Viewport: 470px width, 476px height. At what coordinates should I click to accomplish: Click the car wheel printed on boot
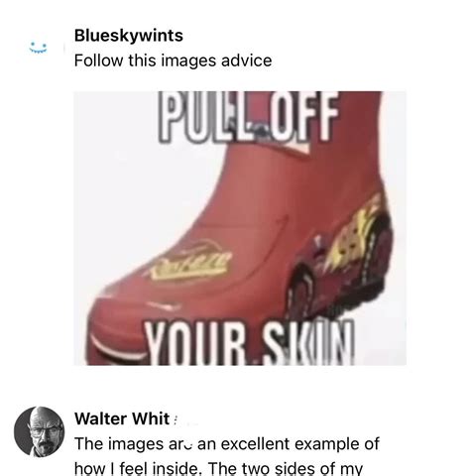[x=304, y=293]
